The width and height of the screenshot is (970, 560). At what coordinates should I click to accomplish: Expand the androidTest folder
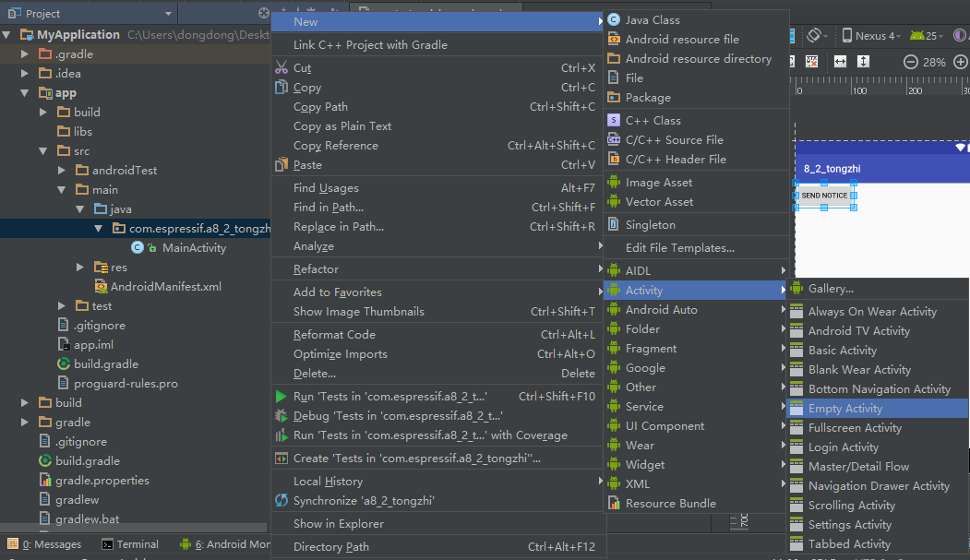(x=62, y=171)
